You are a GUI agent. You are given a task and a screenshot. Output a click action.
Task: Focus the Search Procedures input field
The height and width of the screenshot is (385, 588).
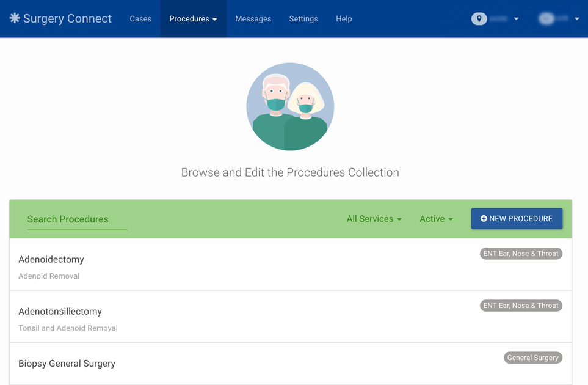tap(77, 219)
